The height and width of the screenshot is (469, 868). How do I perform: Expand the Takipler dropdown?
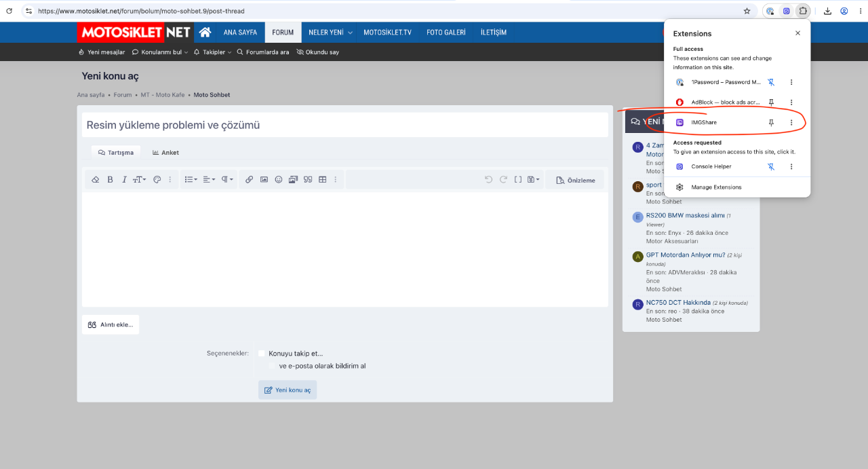coord(212,52)
